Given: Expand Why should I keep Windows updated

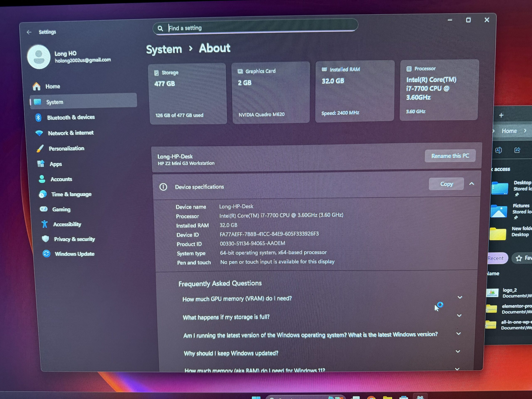Looking at the screenshot, I should pos(458,352).
